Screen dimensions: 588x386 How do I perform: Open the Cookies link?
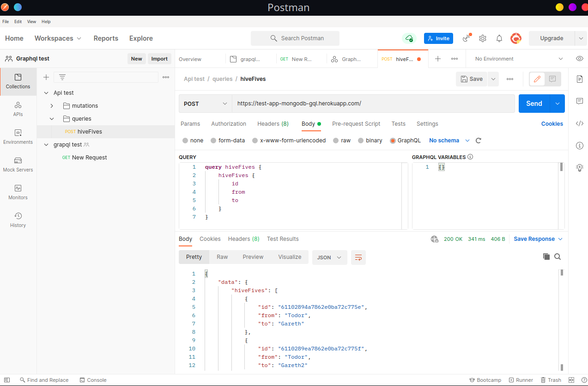click(x=552, y=124)
